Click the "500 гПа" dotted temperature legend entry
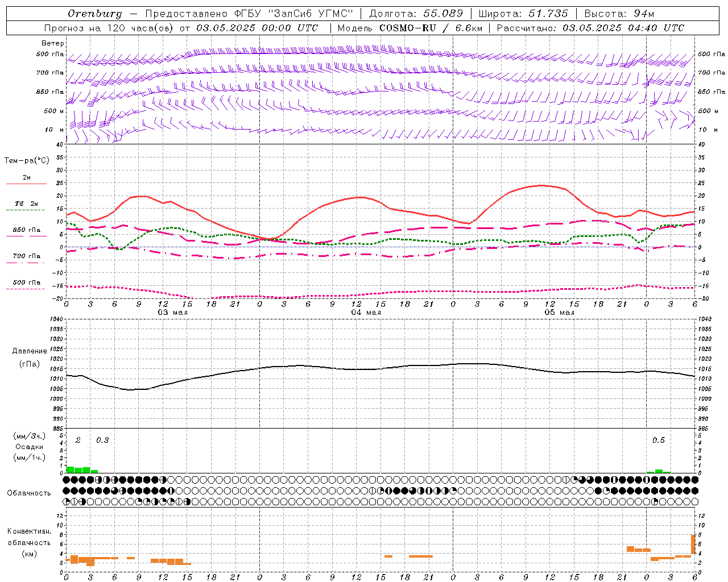Screen dimensions: 728x582 click(27, 282)
